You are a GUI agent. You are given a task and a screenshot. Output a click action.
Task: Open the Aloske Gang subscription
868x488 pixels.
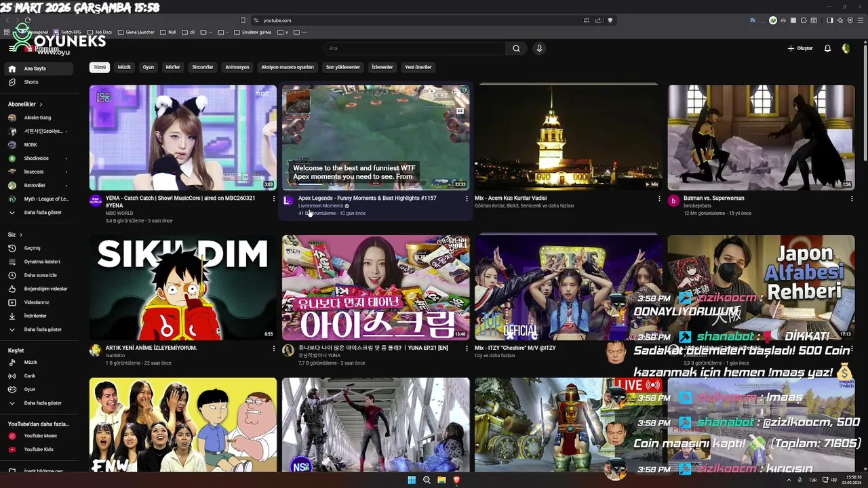pos(39,117)
